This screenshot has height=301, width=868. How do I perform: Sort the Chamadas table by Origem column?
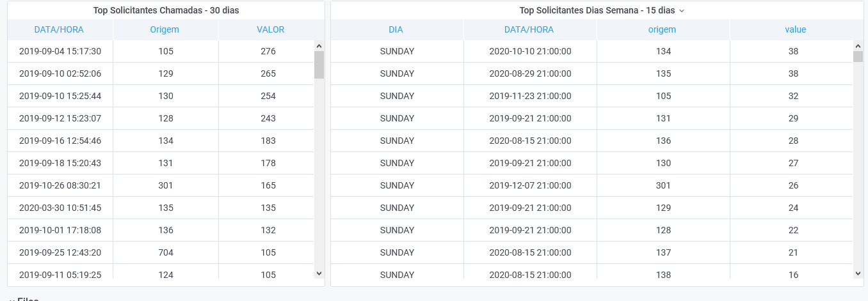[x=165, y=29]
